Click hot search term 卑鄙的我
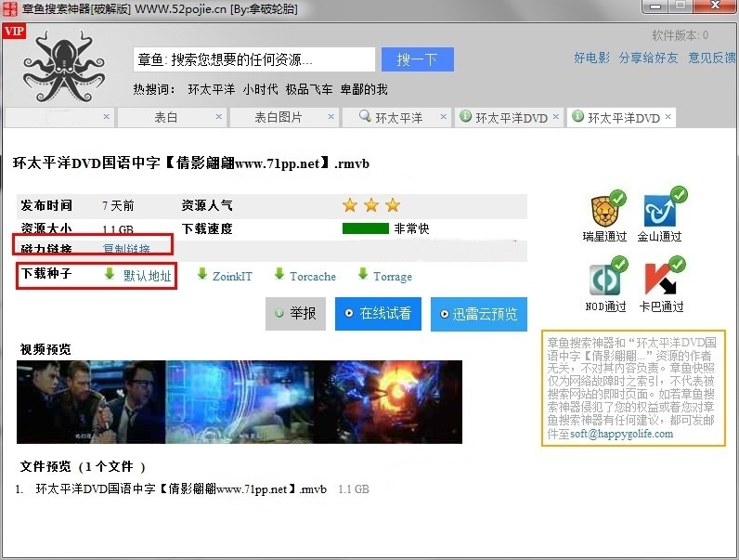Viewport: 739px width, 560px height. (364, 89)
